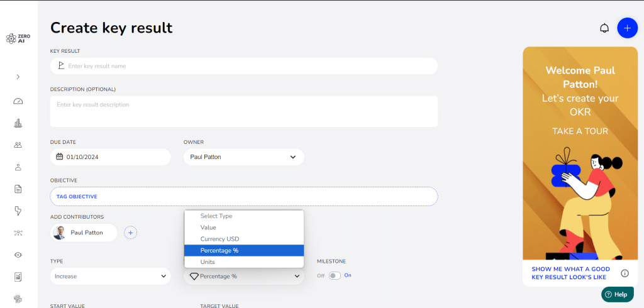Open the document icon in sidebar
The image size is (644, 308).
[18, 189]
